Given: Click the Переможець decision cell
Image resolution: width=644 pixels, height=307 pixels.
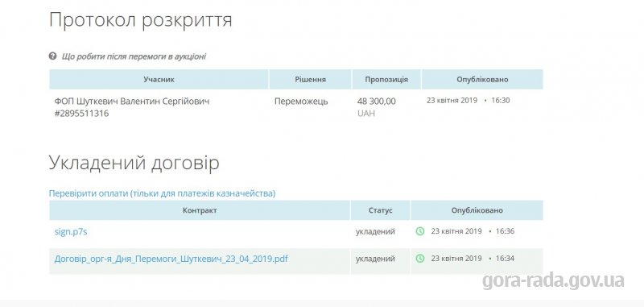Looking at the screenshot, I should (x=301, y=101).
